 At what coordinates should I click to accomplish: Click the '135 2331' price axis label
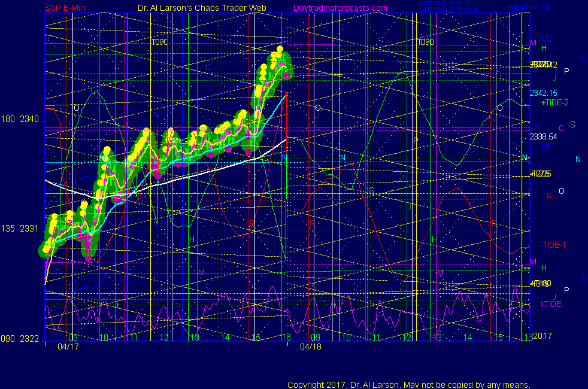(x=20, y=229)
